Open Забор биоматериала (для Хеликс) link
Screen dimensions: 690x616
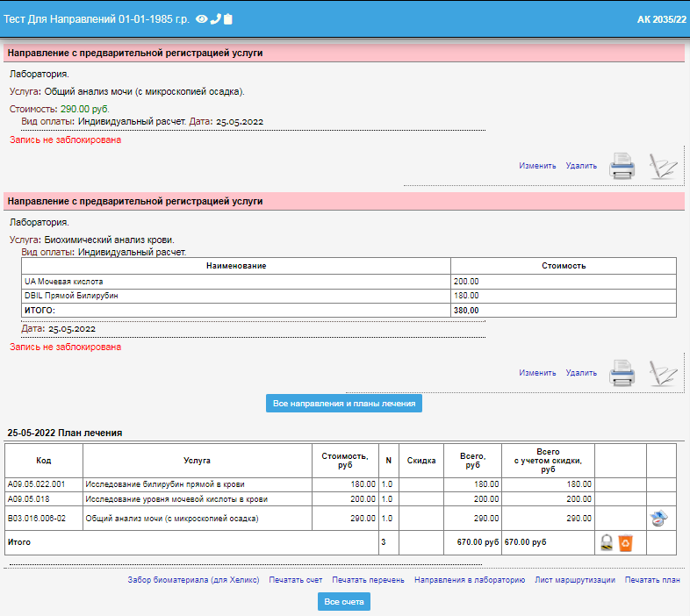tap(193, 580)
